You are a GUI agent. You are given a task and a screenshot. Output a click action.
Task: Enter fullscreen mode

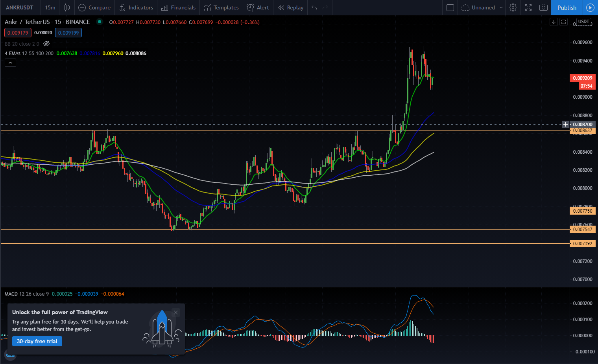[528, 7]
